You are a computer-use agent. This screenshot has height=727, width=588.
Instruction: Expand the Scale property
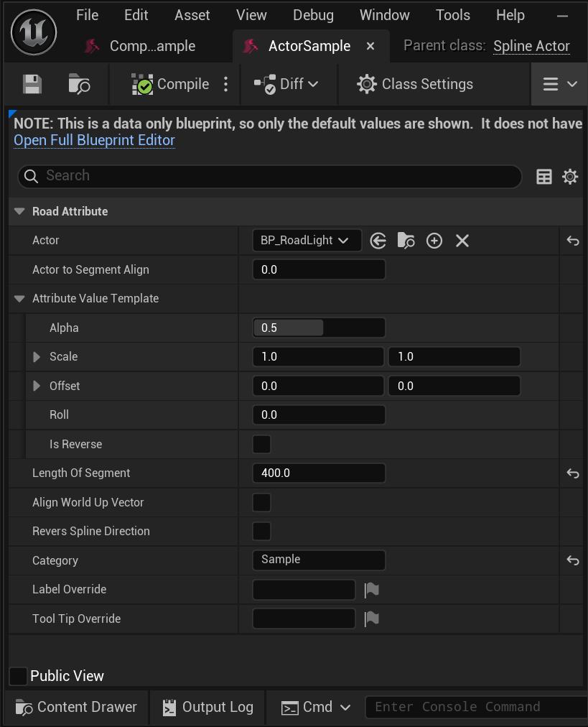point(37,357)
